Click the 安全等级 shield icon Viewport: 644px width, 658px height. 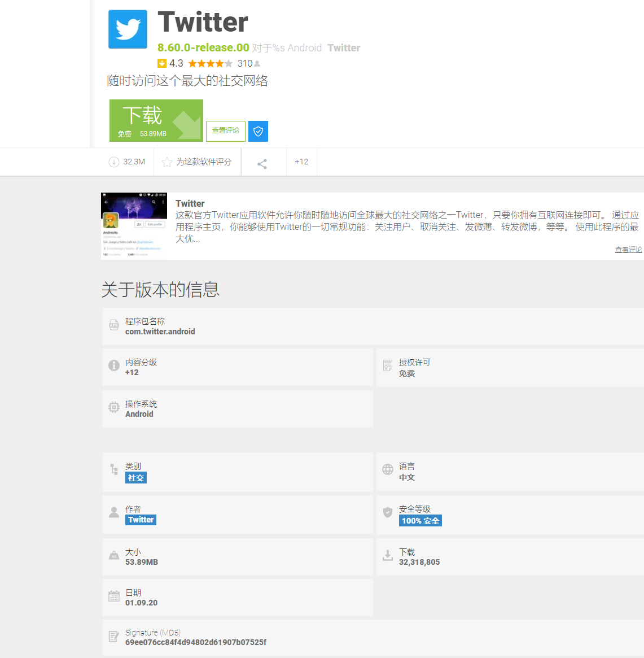pyautogui.click(x=388, y=512)
